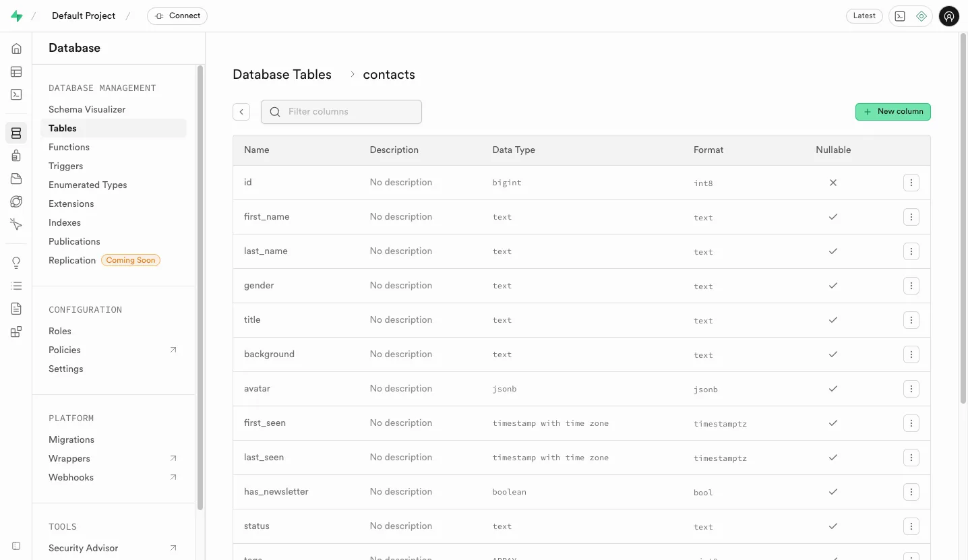Click the New column button

point(893,112)
